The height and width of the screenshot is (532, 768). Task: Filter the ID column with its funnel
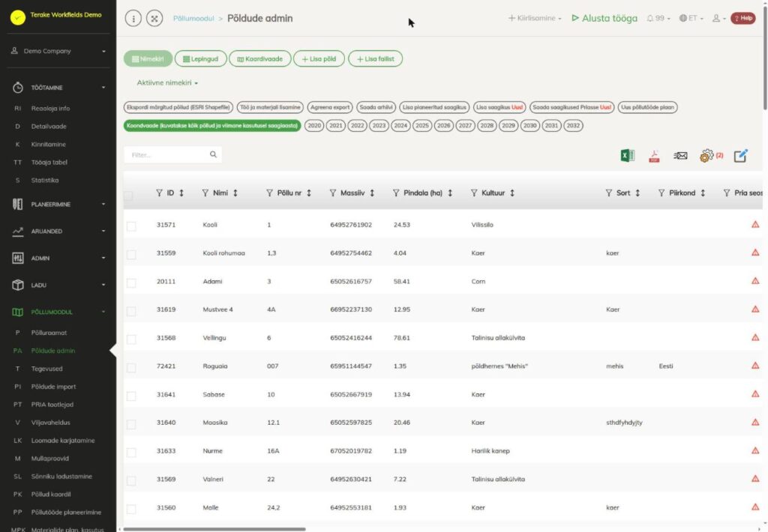coord(159,193)
